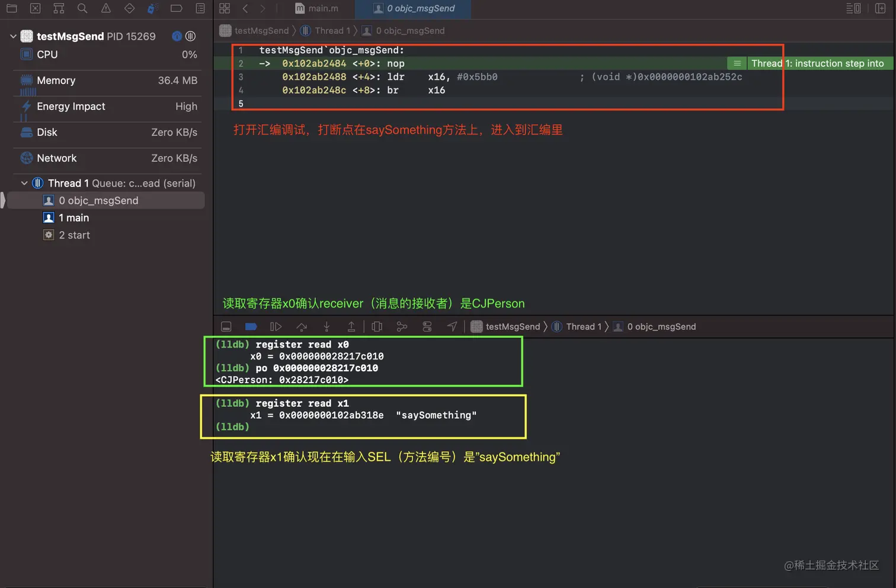Open the CPU gauge

[108, 54]
